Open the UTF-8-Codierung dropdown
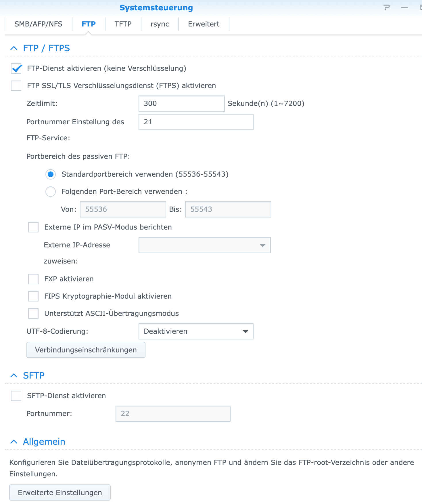Viewport: 422px width, 504px height. [196, 331]
